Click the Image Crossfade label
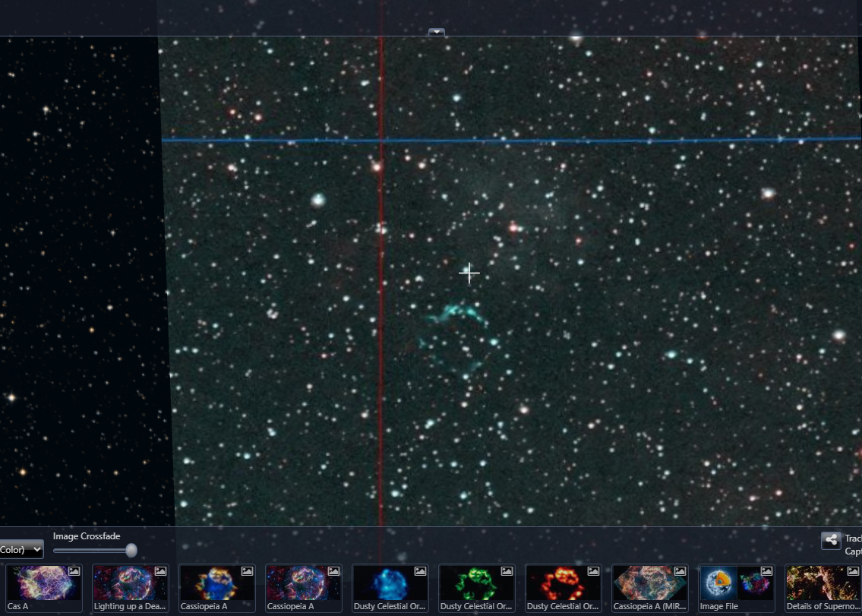 coord(87,536)
